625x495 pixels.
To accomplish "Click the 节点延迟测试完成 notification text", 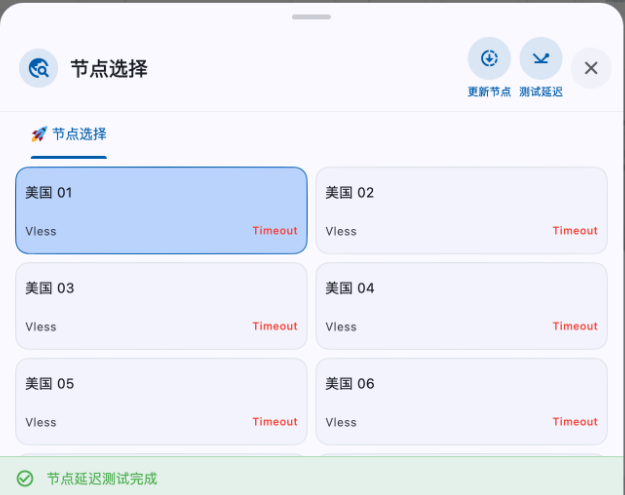I will point(102,479).
